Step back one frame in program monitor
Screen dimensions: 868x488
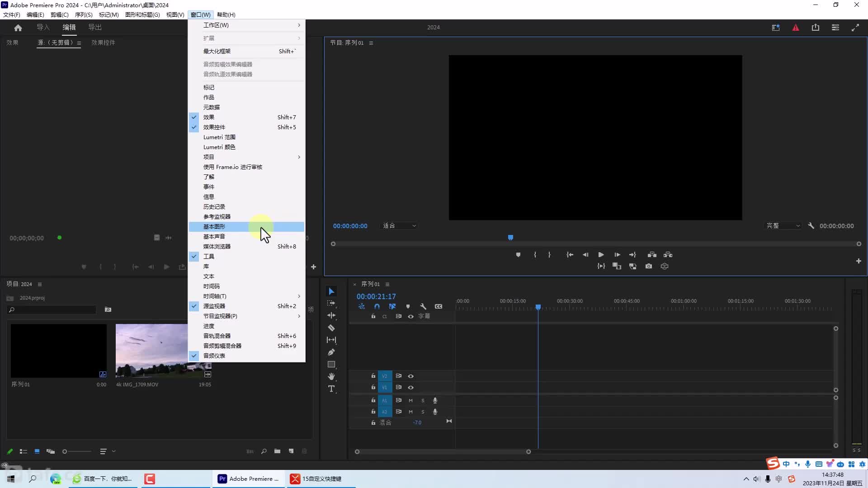[585, 255]
